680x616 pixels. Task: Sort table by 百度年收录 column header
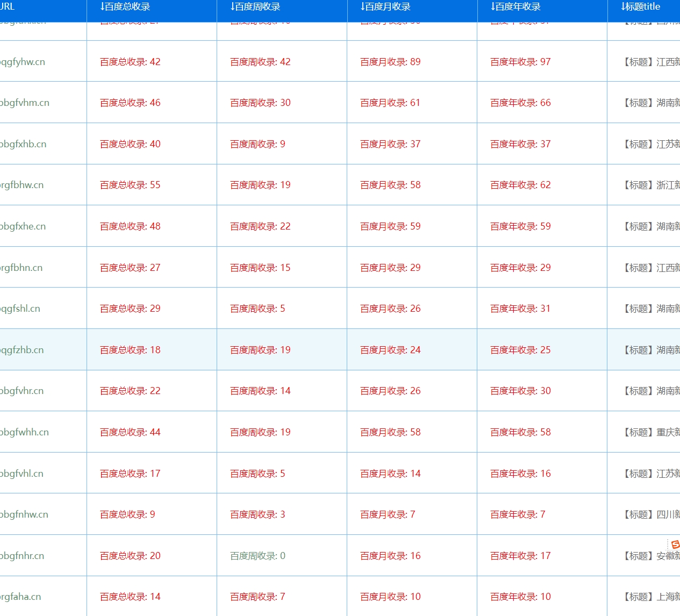click(x=515, y=7)
